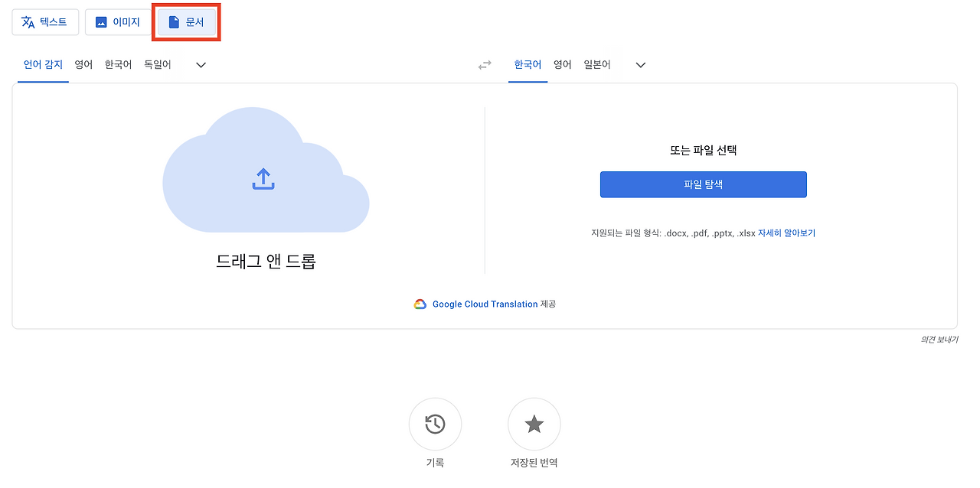Open 저장된 번역 saved translations star icon
This screenshot has height=488, width=980.
534,424
